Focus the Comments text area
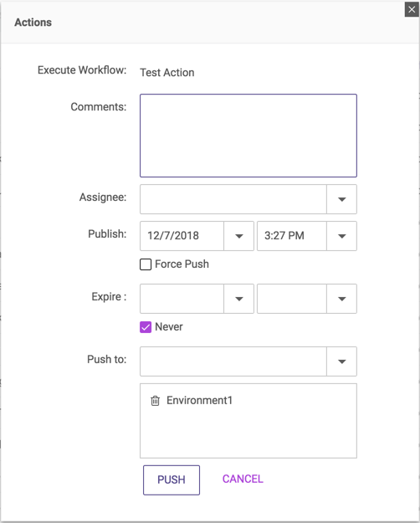Image resolution: width=420 pixels, height=523 pixels. tap(248, 136)
